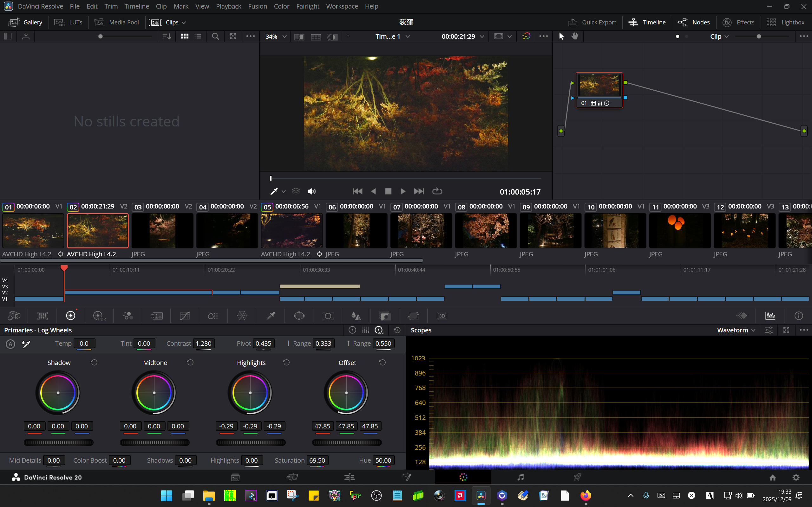Click the Keyframes palette icon
Viewport: 812px width, 507px height.
(x=742, y=316)
